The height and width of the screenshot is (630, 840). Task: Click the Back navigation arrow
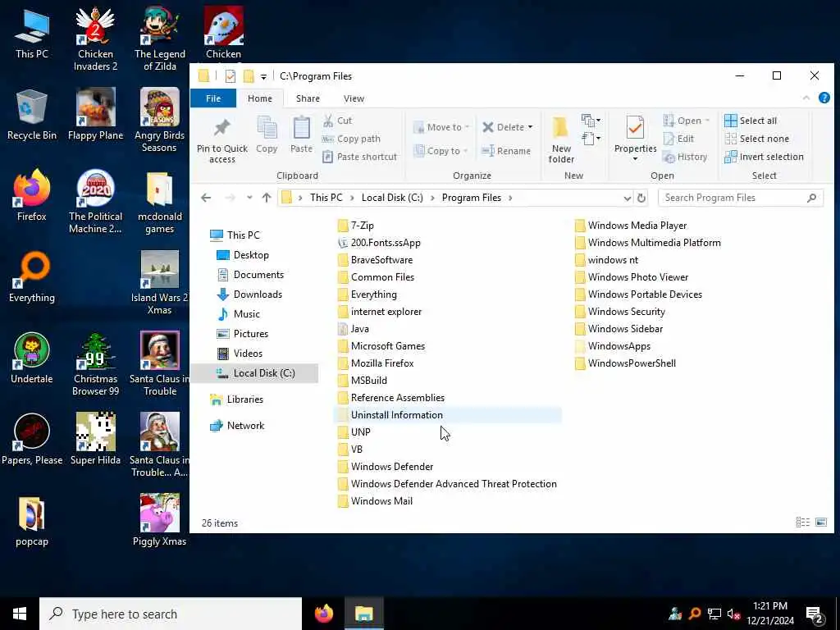click(206, 198)
